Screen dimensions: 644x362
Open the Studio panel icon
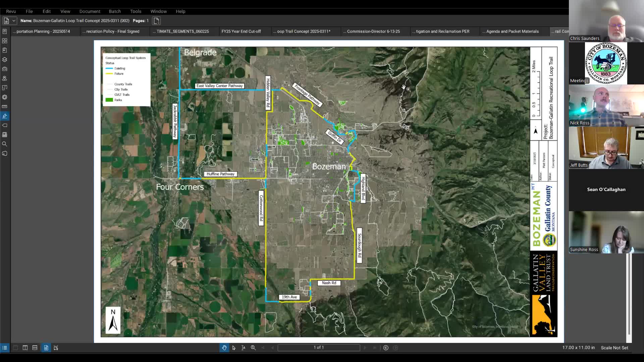point(5,134)
